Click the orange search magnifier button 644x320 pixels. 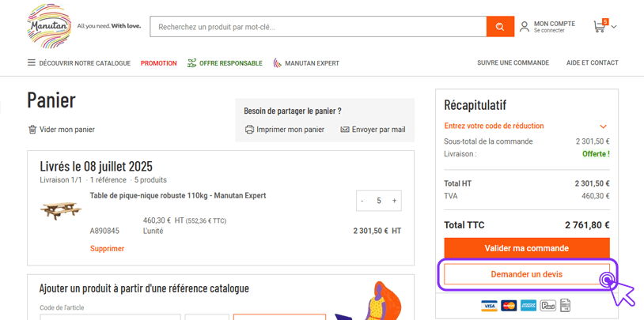[500, 27]
